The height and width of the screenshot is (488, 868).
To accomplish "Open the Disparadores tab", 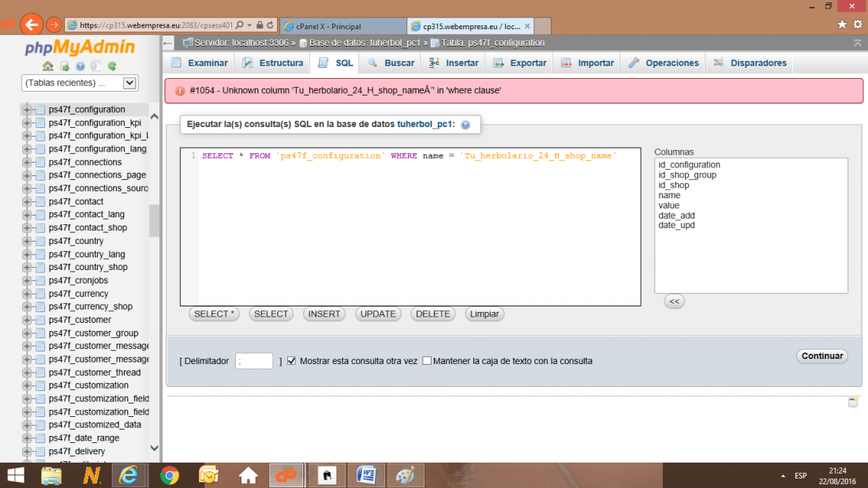I will pyautogui.click(x=750, y=63).
